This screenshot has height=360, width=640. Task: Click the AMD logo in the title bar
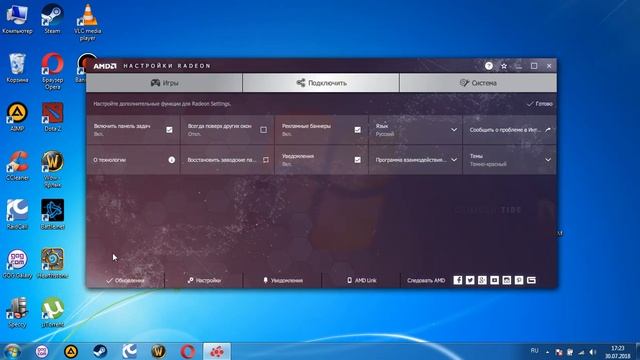point(105,66)
